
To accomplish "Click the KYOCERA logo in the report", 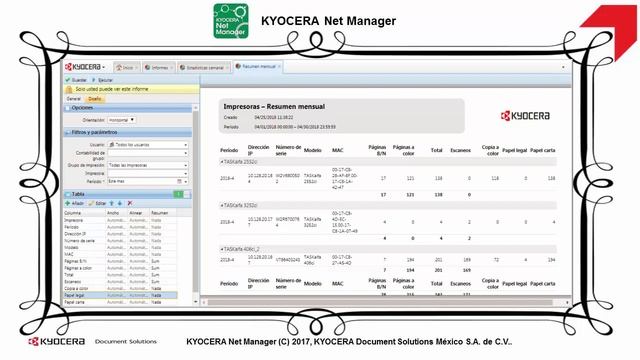I will coord(525,116).
